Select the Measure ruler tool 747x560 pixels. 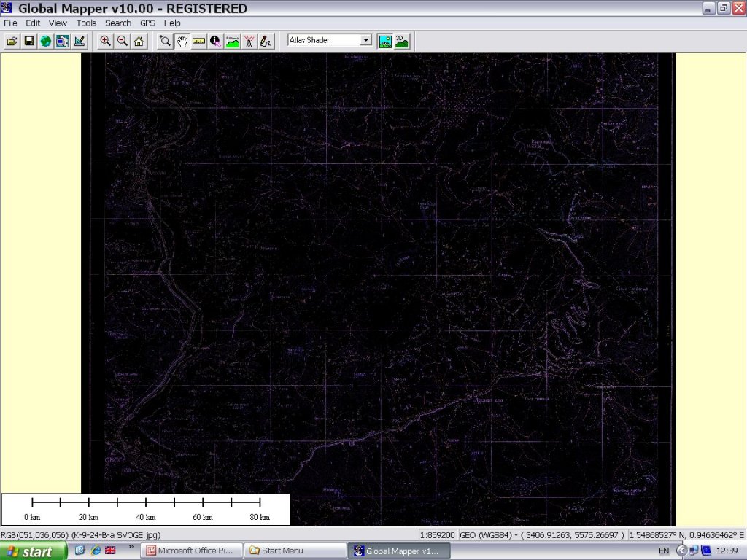pos(198,42)
